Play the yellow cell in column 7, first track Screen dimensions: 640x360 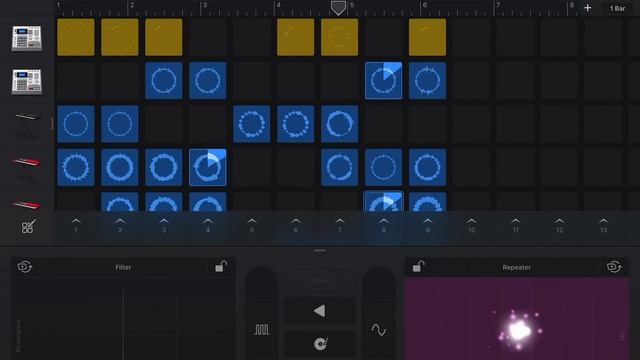pyautogui.click(x=340, y=37)
